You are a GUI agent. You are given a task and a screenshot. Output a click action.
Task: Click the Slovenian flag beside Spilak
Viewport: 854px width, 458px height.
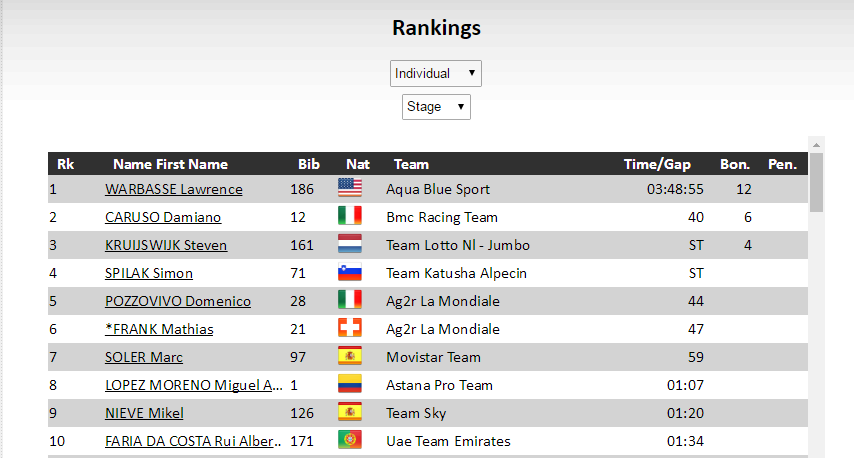coord(349,272)
